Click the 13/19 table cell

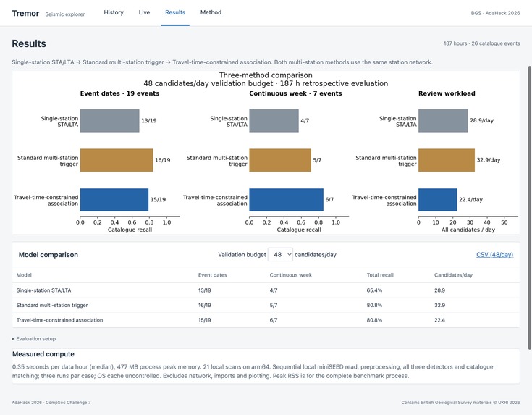[205, 290]
